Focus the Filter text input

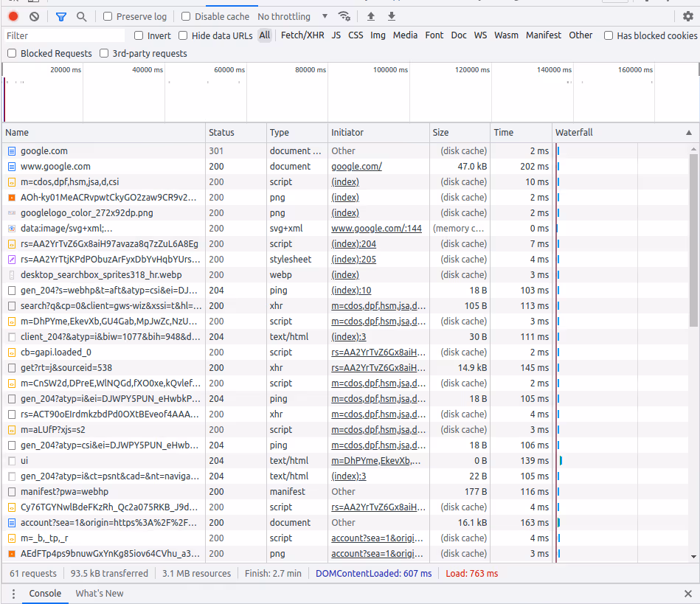point(64,35)
